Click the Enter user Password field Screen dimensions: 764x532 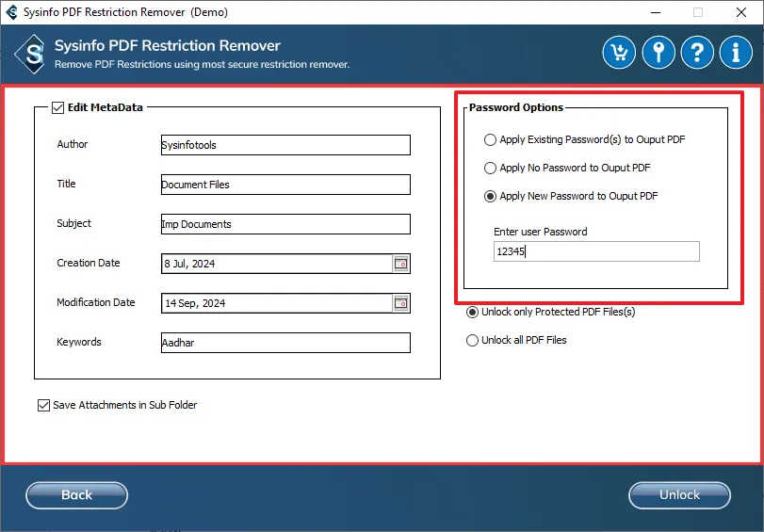click(x=596, y=251)
